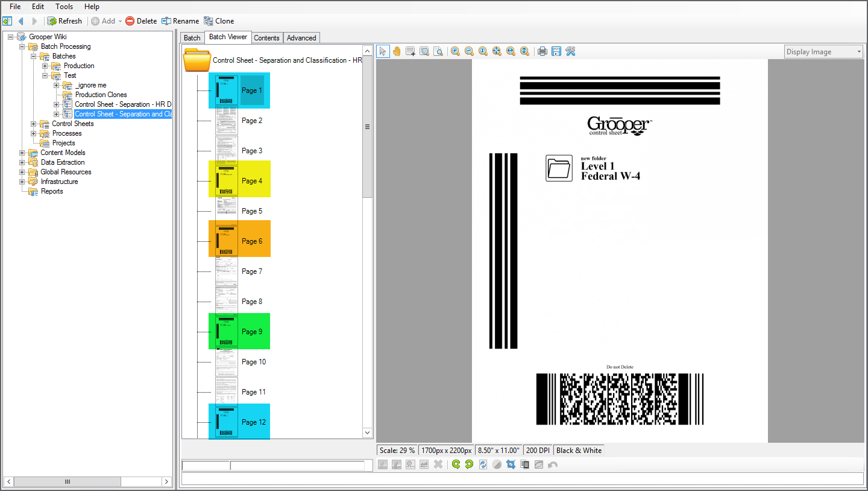Collapse the Batch Processing node
Image resolution: width=868 pixels, height=491 pixels.
22,46
